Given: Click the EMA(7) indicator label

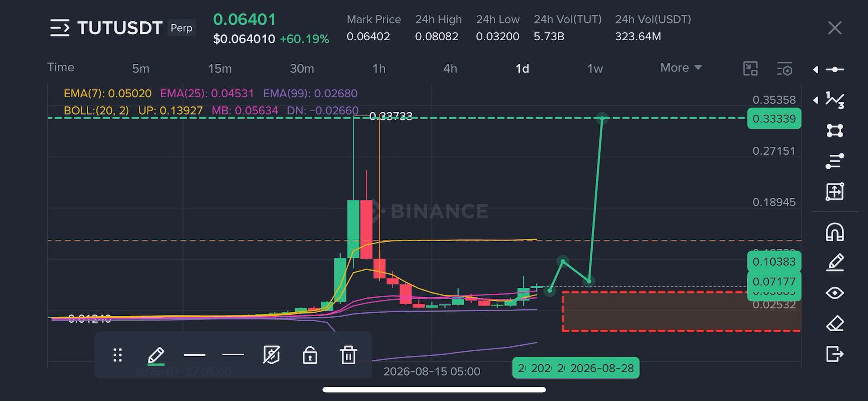Looking at the screenshot, I should (x=108, y=93).
